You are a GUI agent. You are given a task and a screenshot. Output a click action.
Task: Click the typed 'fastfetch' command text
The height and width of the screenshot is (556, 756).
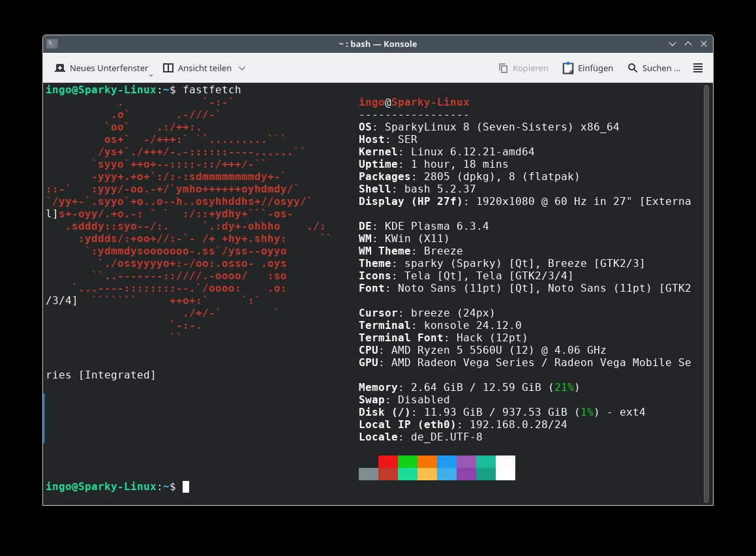(x=211, y=89)
